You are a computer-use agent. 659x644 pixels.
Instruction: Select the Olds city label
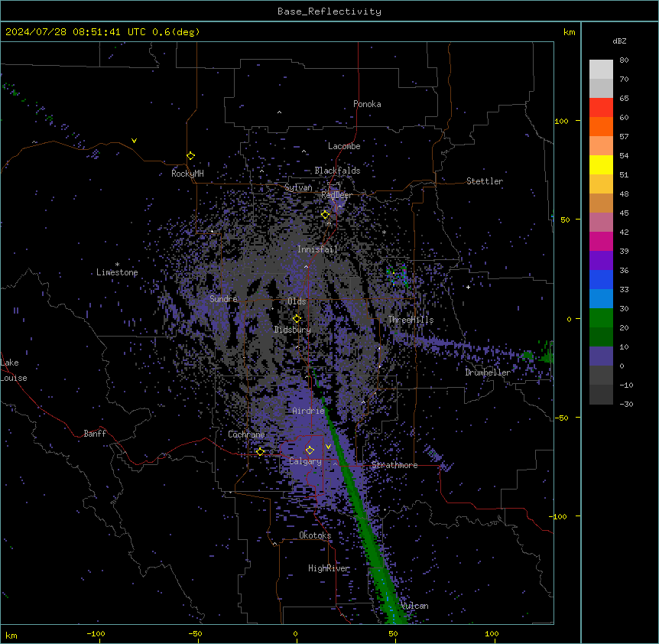[x=297, y=301]
